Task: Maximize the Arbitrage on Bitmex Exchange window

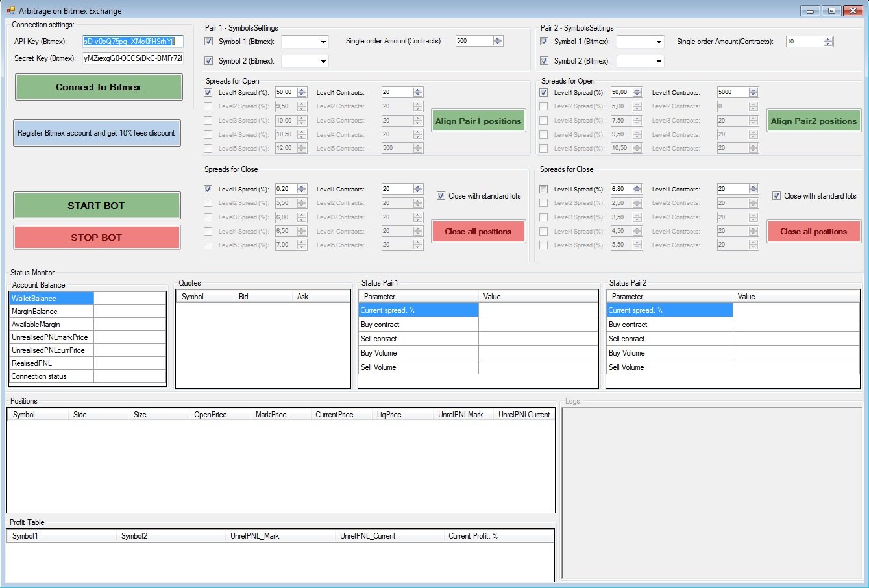Action: pyautogui.click(x=831, y=10)
